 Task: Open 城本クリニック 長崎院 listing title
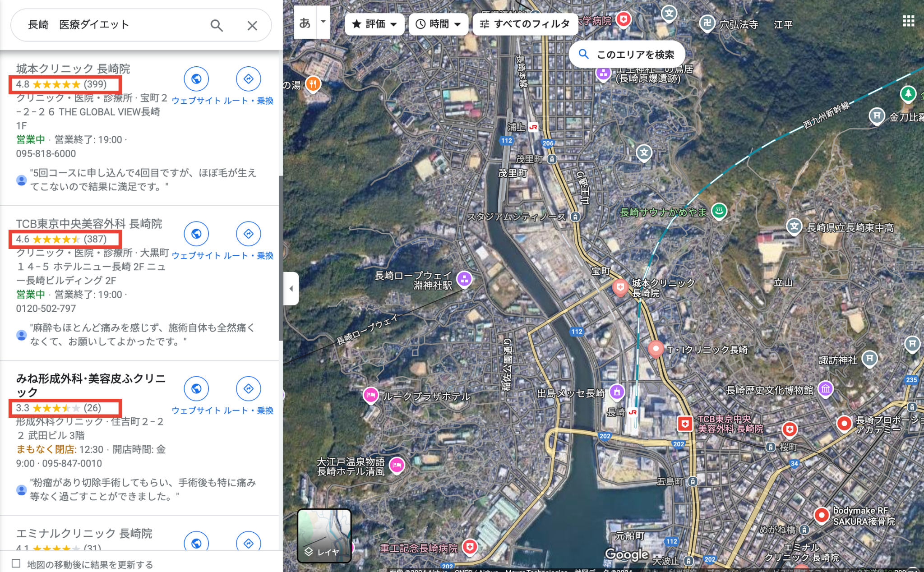tap(73, 69)
